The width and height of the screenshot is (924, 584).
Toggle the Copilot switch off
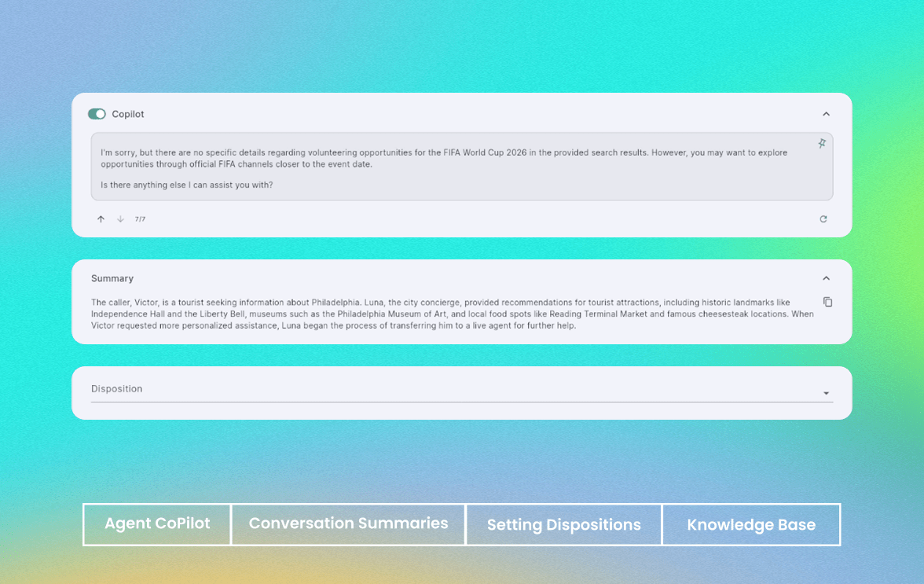tap(97, 114)
